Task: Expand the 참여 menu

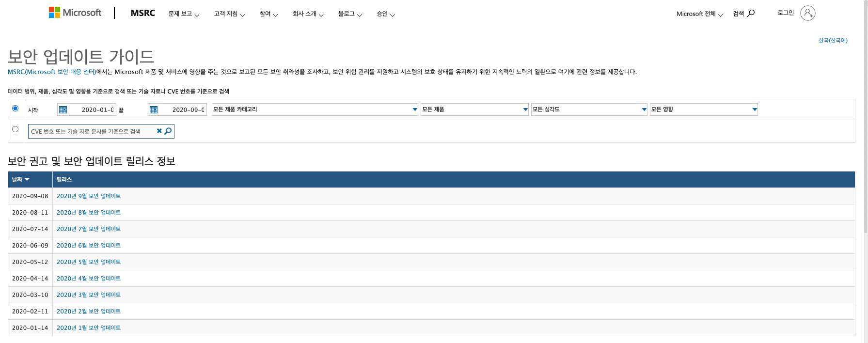Action: click(268, 14)
